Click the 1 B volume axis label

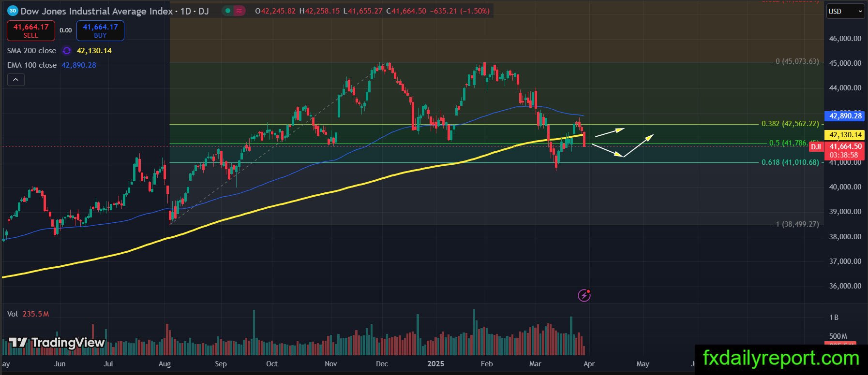click(834, 317)
